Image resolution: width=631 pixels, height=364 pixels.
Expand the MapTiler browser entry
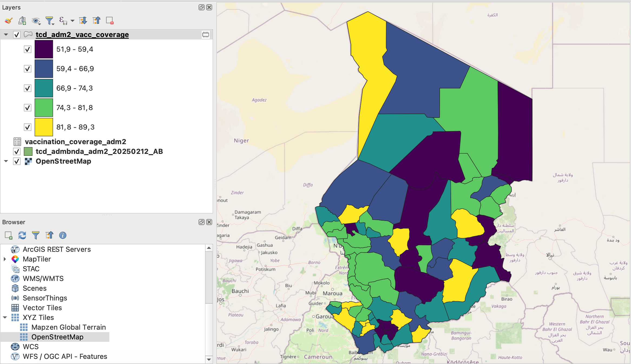click(x=5, y=259)
